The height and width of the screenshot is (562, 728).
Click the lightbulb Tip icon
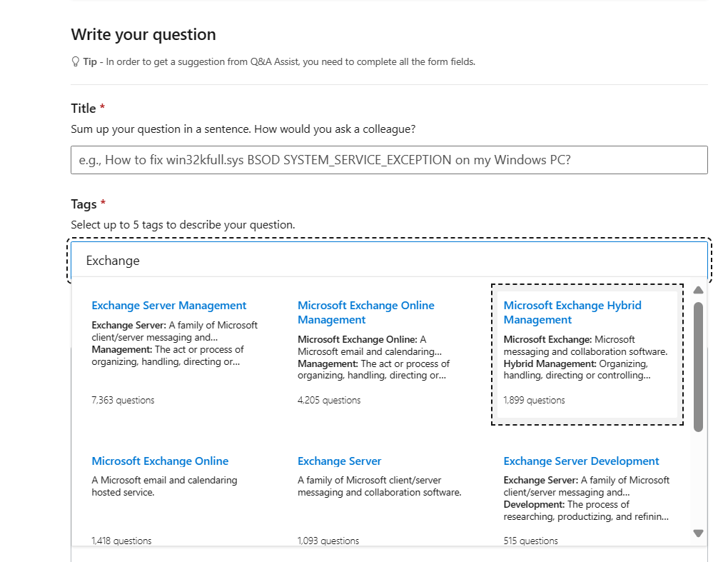pyautogui.click(x=75, y=62)
